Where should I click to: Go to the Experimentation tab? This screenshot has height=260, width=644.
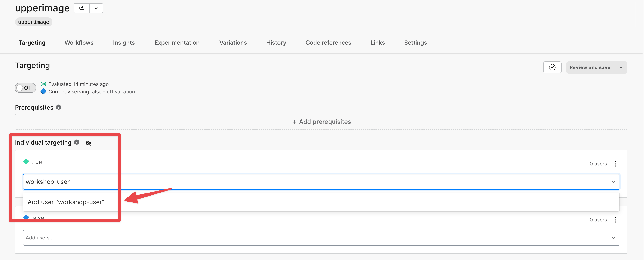[177, 43]
